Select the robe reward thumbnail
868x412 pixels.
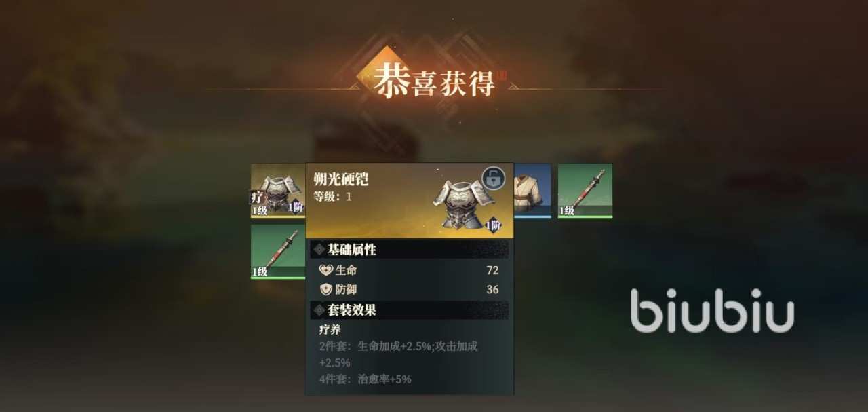click(532, 191)
